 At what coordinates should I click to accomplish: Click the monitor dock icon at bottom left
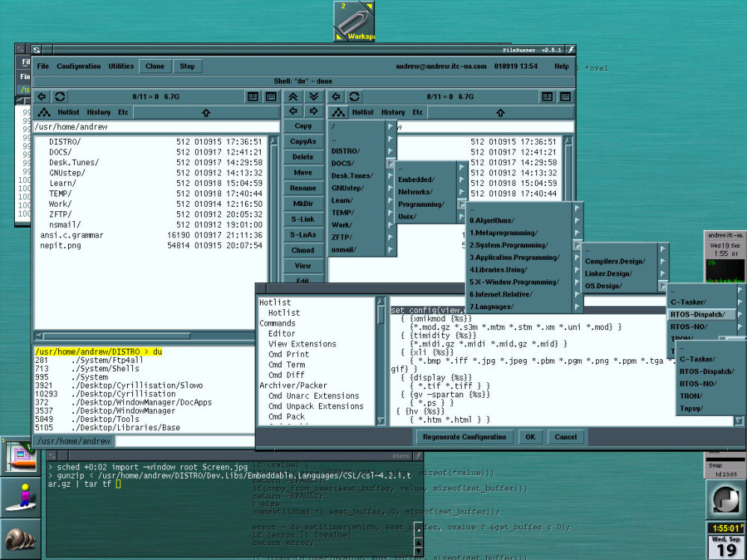click(x=20, y=455)
